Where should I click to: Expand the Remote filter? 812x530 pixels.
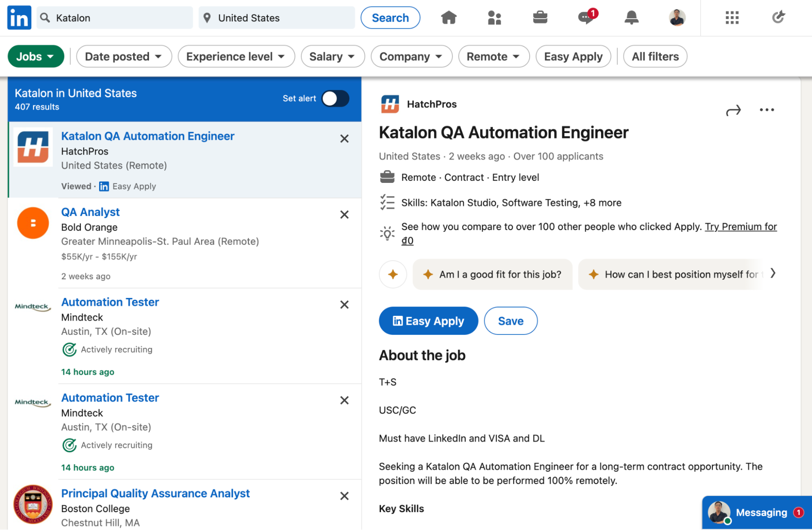pos(494,56)
